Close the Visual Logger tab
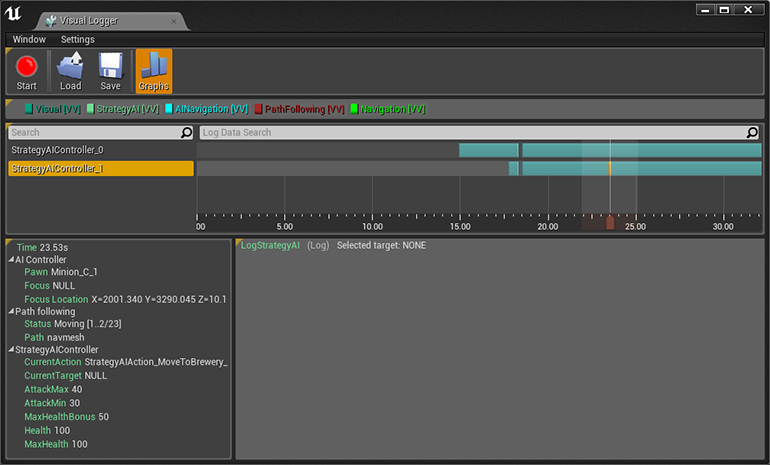 174,21
